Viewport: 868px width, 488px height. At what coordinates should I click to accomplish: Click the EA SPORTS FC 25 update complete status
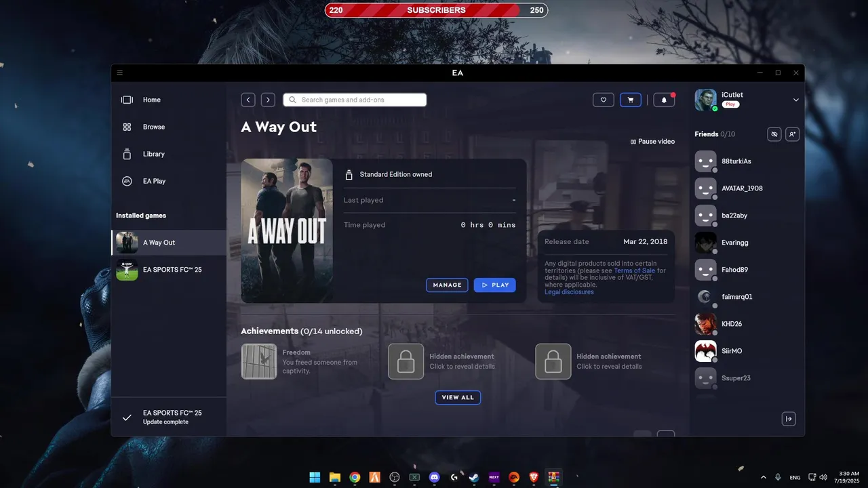(x=169, y=417)
